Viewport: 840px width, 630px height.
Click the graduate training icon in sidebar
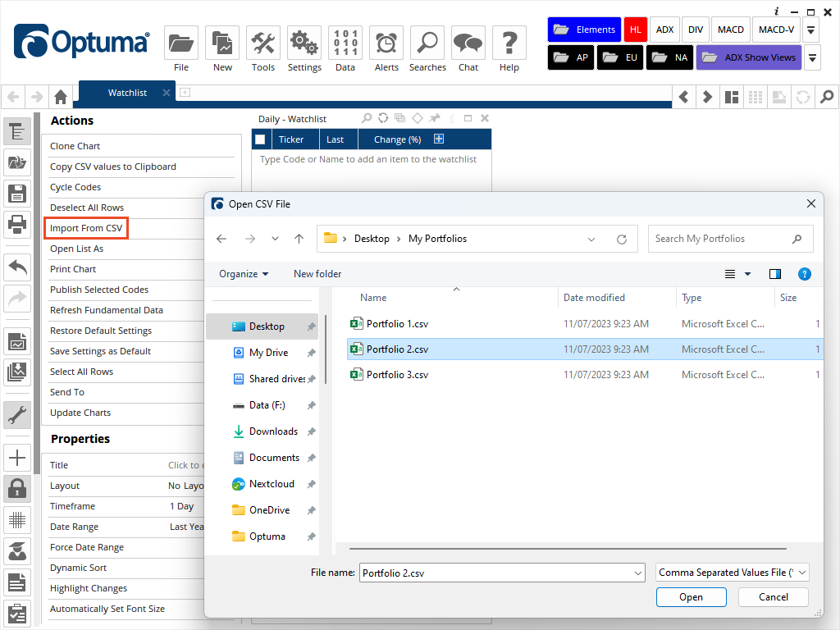[x=17, y=550]
